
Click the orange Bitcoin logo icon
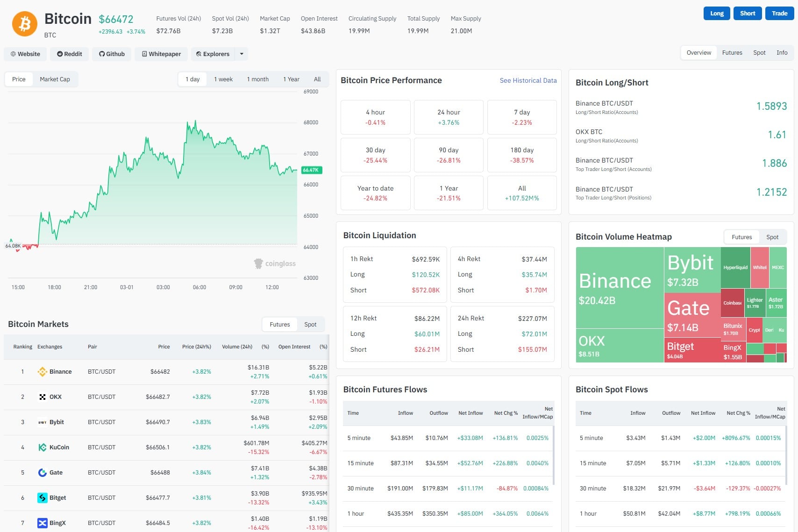(x=24, y=24)
